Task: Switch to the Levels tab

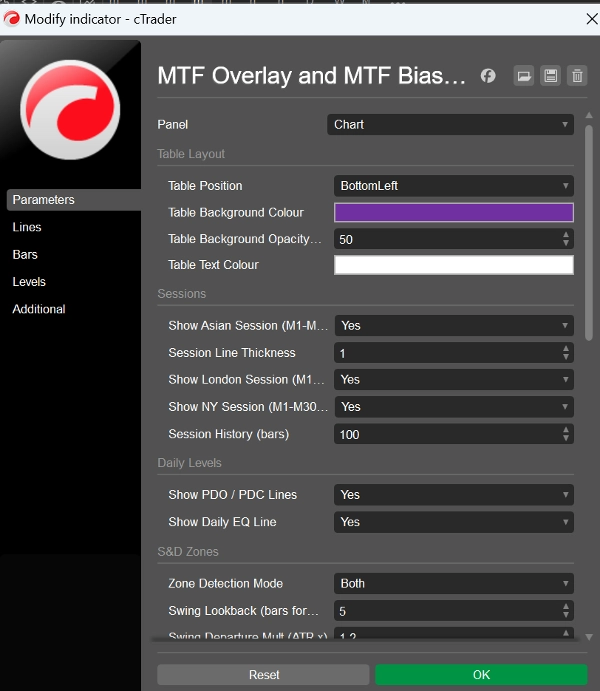Action: [x=29, y=282]
